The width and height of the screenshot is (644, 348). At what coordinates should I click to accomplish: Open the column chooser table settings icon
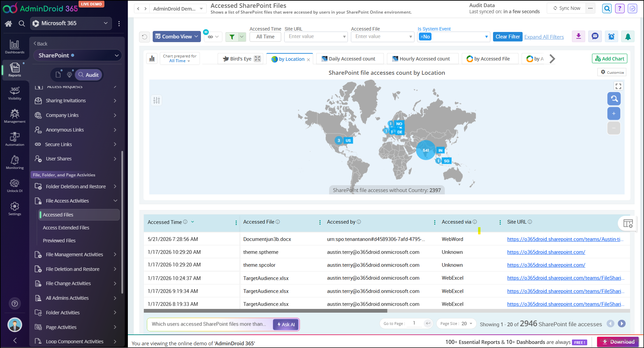pyautogui.click(x=628, y=223)
